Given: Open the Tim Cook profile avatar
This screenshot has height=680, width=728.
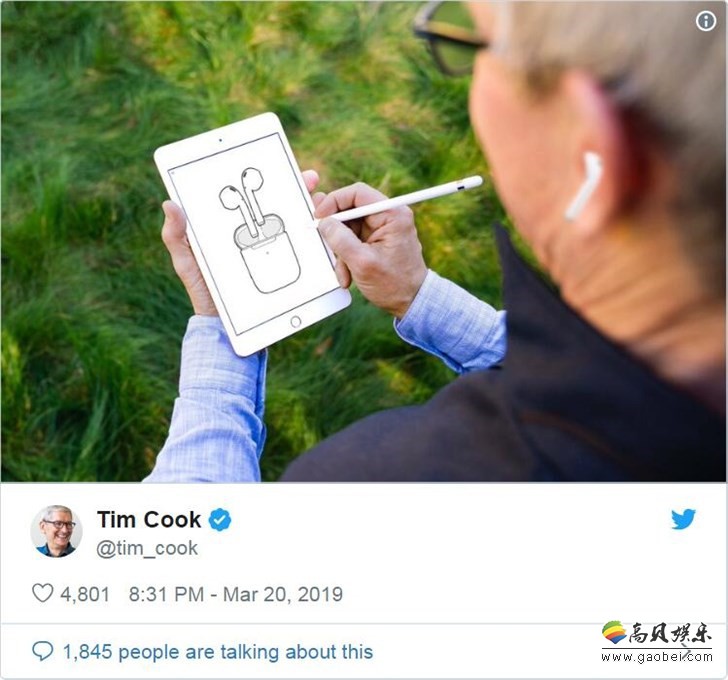Looking at the screenshot, I should tap(56, 531).
